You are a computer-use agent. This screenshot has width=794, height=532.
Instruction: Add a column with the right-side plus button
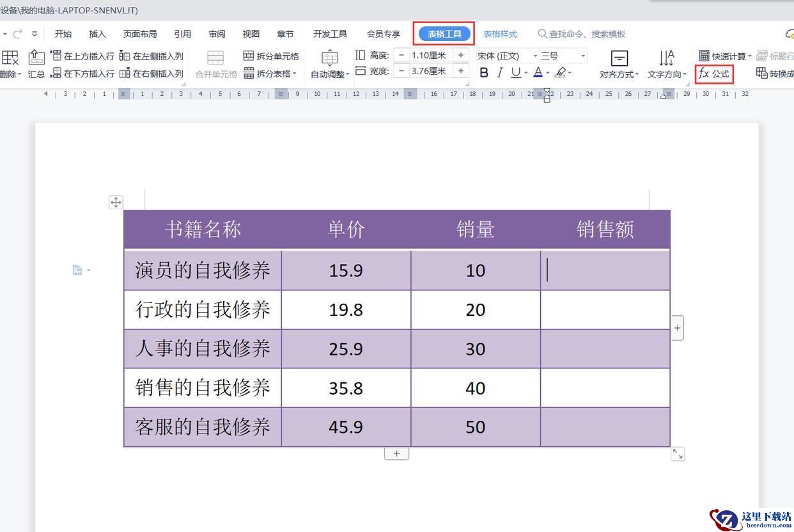click(678, 329)
